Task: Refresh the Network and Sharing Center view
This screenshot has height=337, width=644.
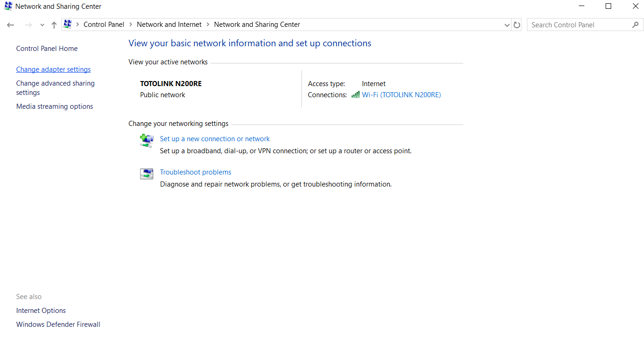Action: 517,25
